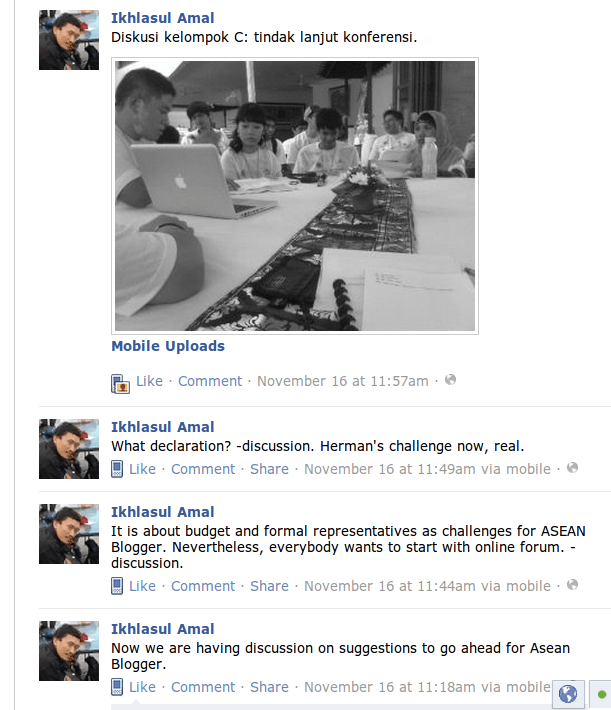Screen dimensions: 611x710
Task: Open Ikhlasul Amal profile name on the photo post
Action: (163, 18)
